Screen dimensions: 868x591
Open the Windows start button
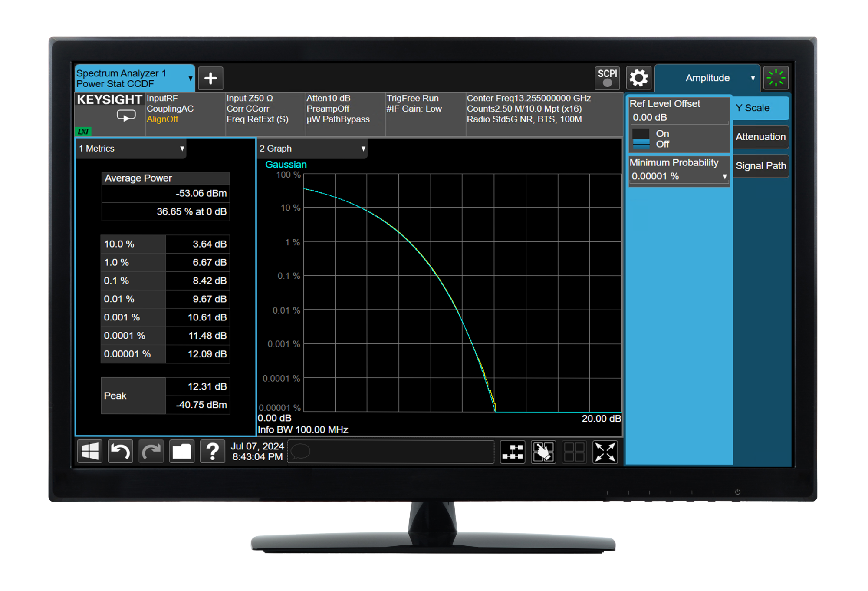coord(90,452)
